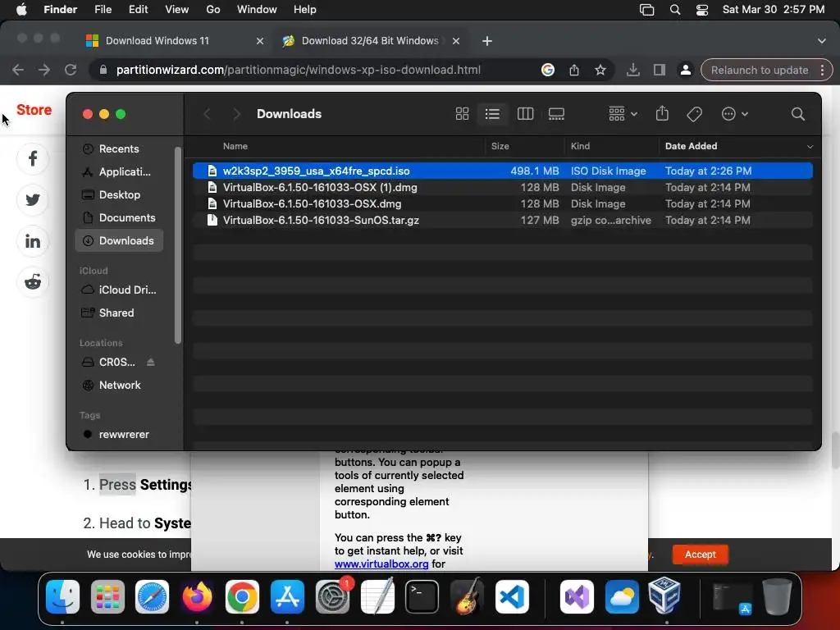The height and width of the screenshot is (630, 840).
Task: Open the Finder group-by dropdown
Action: pos(623,113)
